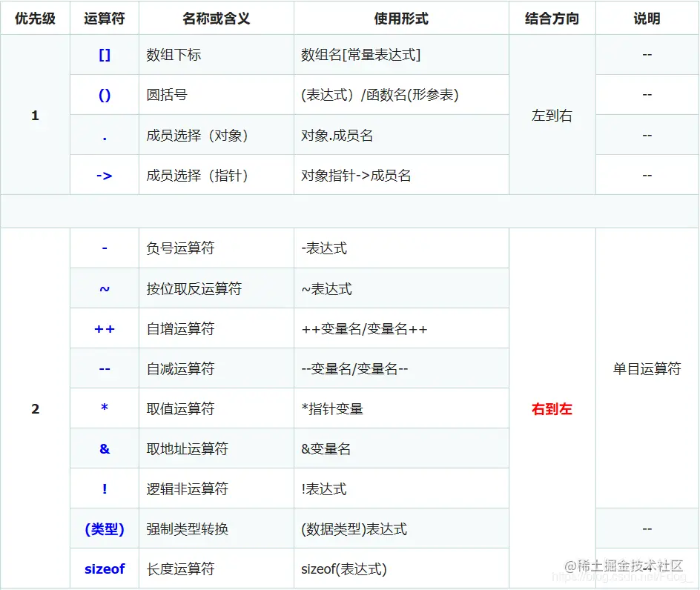Select the array subscript operator [] symbol
This screenshot has width=700, height=590.
click(104, 54)
